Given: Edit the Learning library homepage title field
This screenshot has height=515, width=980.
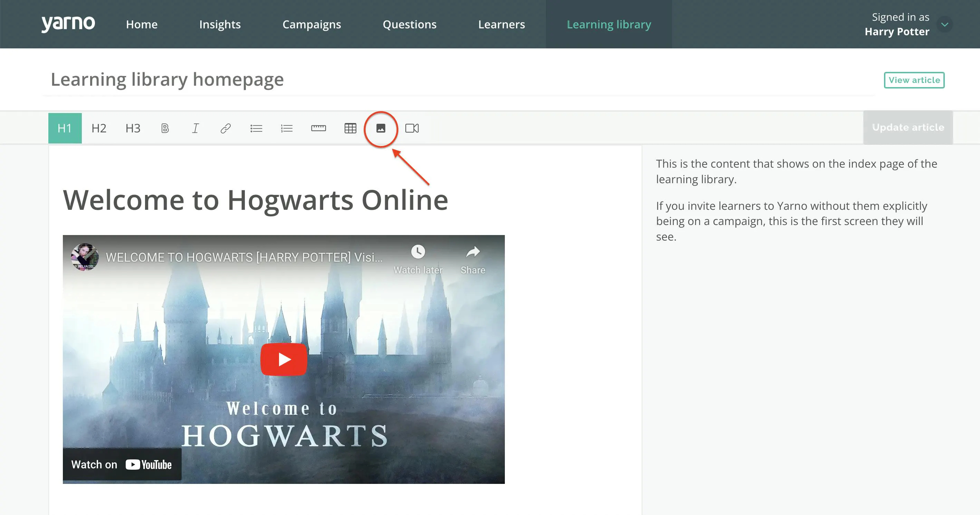Looking at the screenshot, I should (460, 79).
